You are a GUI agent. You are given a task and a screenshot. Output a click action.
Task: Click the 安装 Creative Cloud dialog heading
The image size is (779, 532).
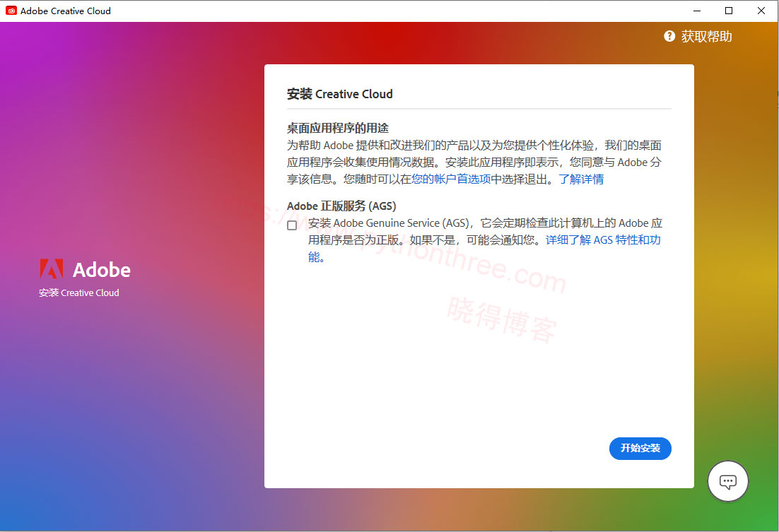click(340, 94)
